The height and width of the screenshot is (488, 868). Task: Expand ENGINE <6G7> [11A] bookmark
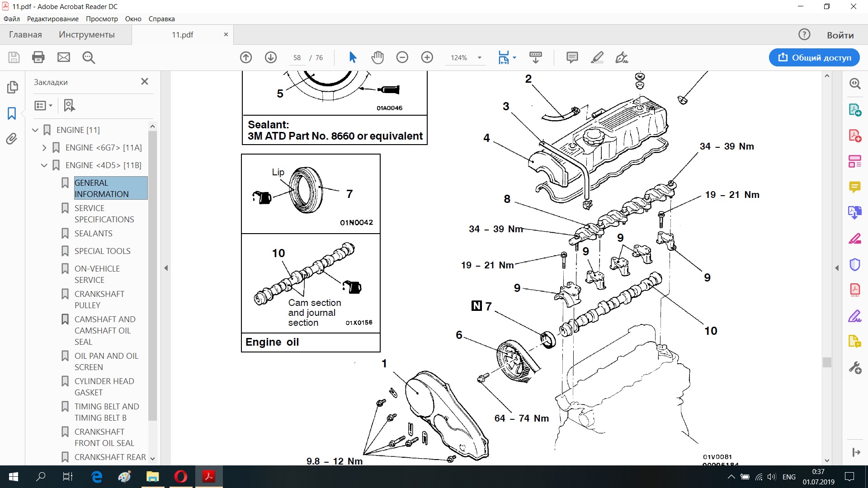click(x=44, y=148)
